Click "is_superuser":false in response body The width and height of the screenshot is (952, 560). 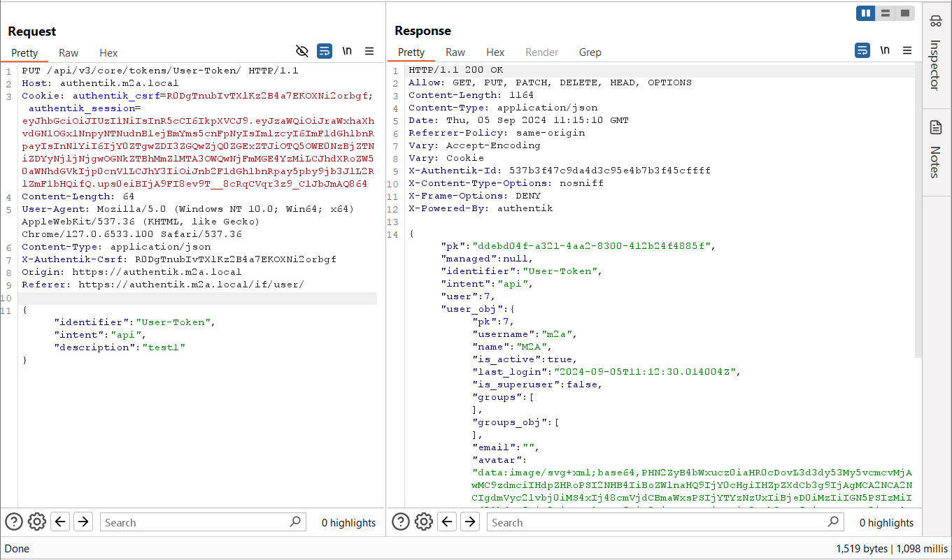(537, 385)
